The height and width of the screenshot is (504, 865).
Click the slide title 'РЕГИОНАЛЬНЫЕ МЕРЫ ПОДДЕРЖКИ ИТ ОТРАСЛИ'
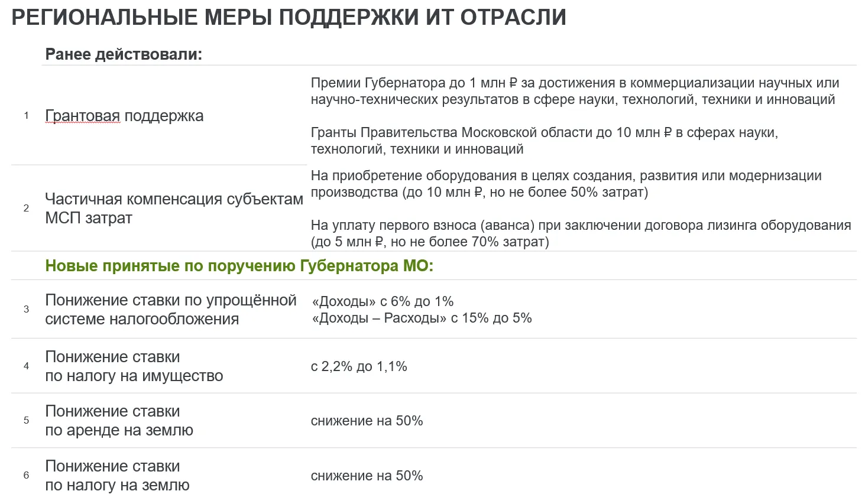pyautogui.click(x=289, y=18)
